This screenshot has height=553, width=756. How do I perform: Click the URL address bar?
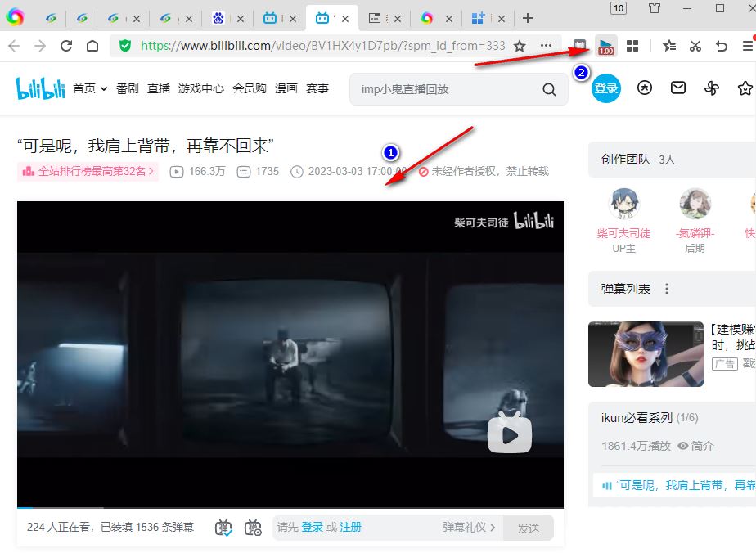pos(322,46)
